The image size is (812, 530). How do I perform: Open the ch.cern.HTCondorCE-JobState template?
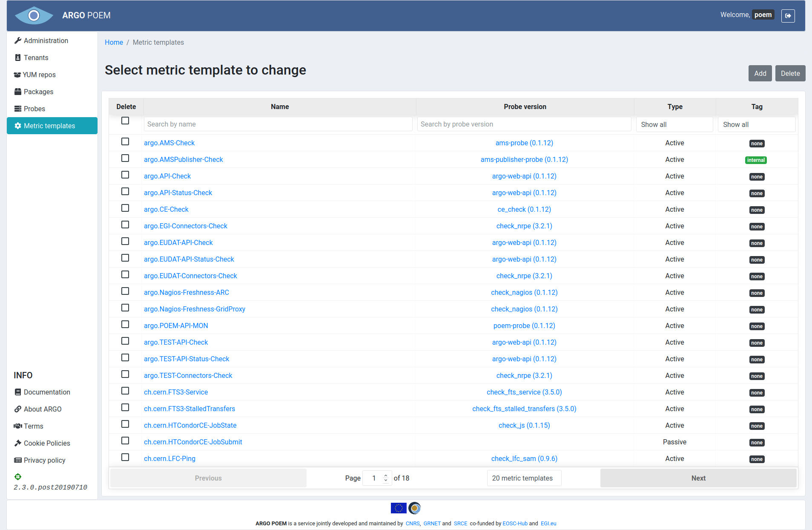click(x=190, y=425)
